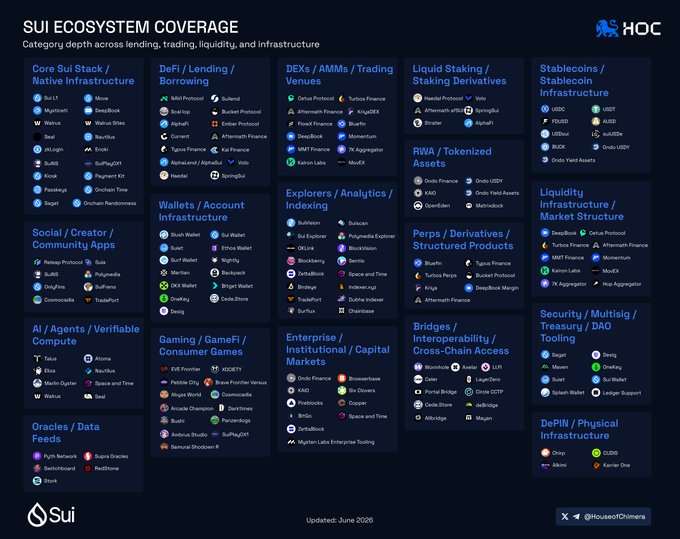
Task: Click the "Onchain Randomness" label
Action: (x=110, y=203)
